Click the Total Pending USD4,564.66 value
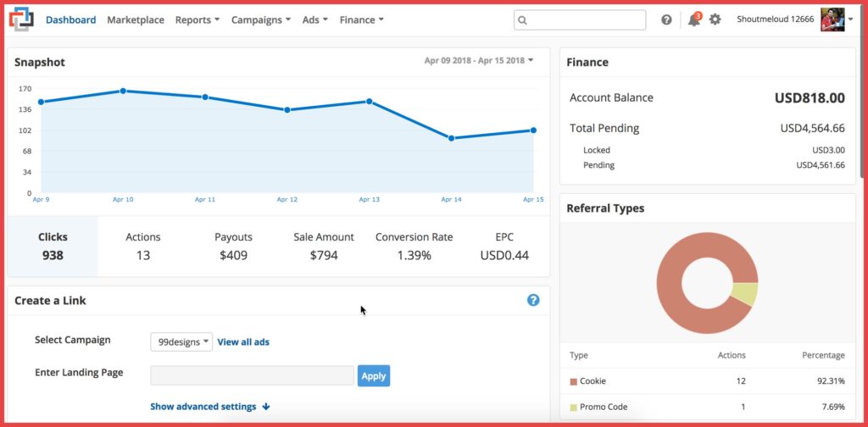The image size is (868, 427). coord(813,128)
